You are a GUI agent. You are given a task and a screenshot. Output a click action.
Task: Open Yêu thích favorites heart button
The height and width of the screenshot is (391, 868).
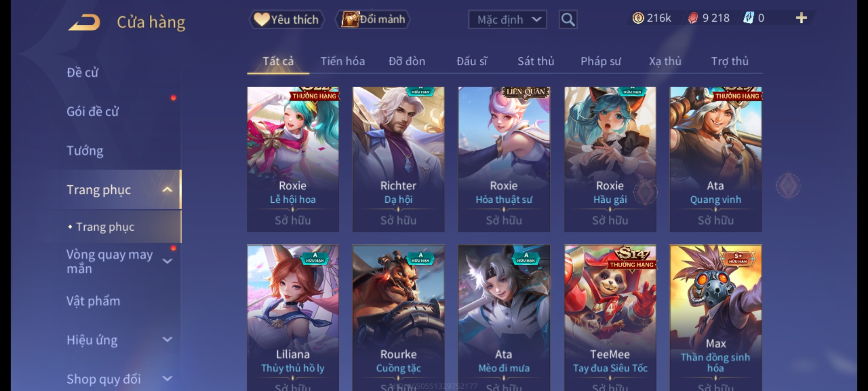286,20
